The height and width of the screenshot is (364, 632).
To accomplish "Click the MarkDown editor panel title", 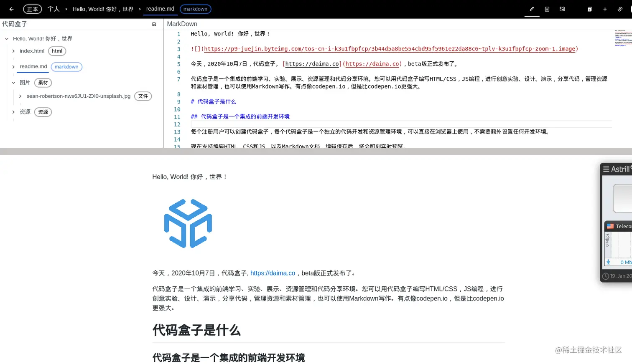I will tap(182, 24).
